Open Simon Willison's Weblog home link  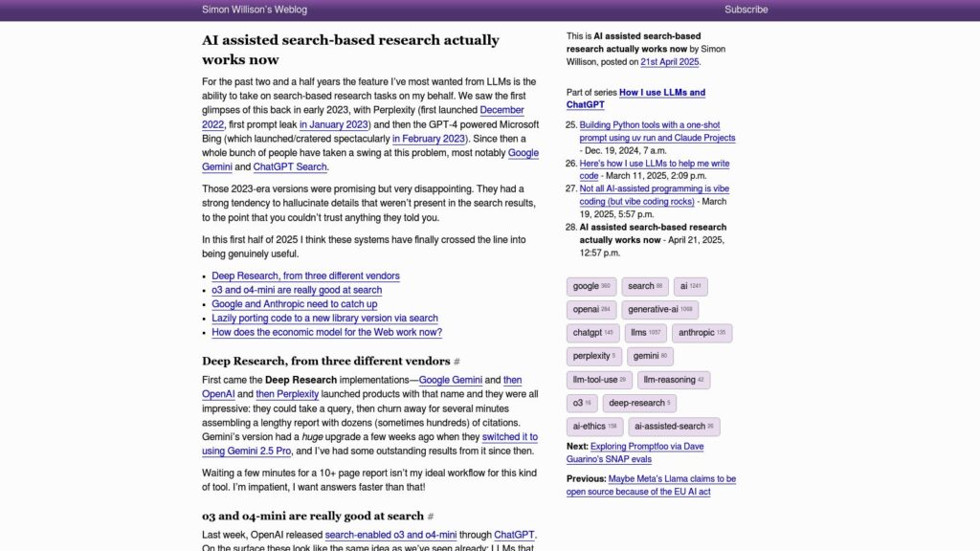pyautogui.click(x=255, y=10)
